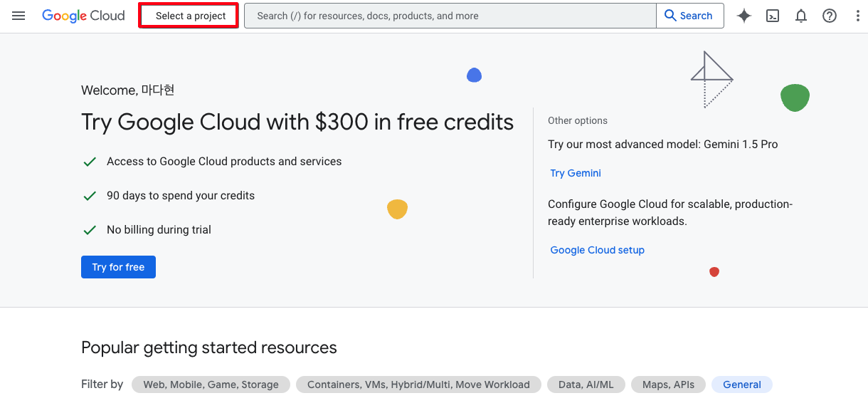868x408 pixels.
Task: Select the General filter chip
Action: (742, 385)
